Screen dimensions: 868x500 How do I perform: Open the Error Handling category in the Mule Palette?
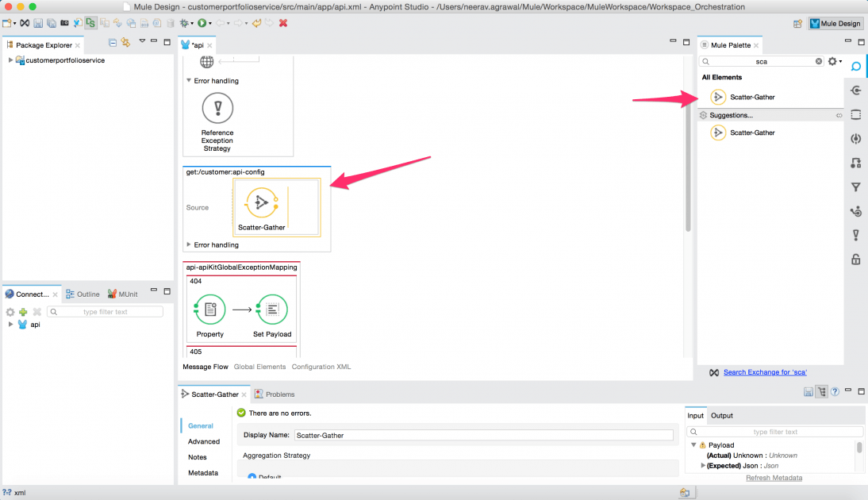(x=856, y=234)
